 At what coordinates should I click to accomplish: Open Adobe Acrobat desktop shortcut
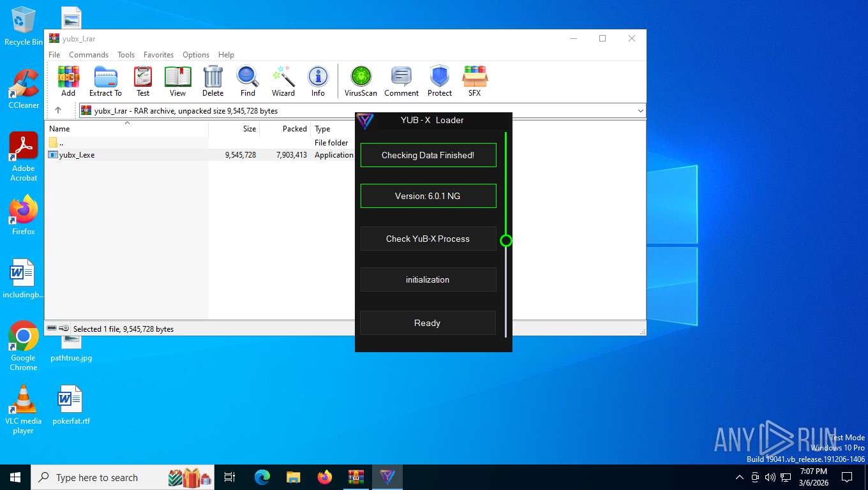coord(24,157)
